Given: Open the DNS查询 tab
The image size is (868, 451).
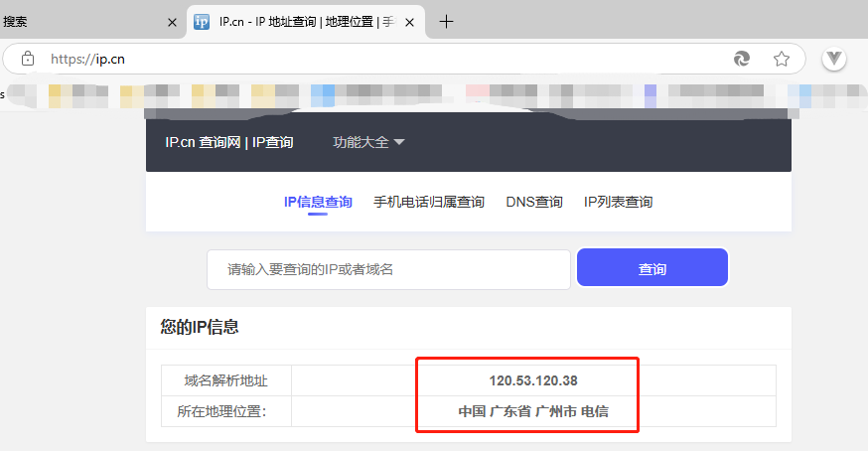Looking at the screenshot, I should click(534, 202).
